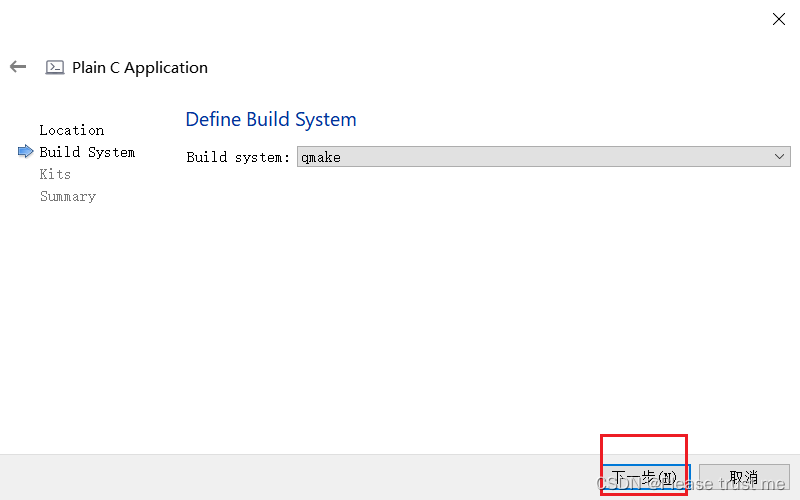Click the blue current-step arrow icon

(x=26, y=152)
